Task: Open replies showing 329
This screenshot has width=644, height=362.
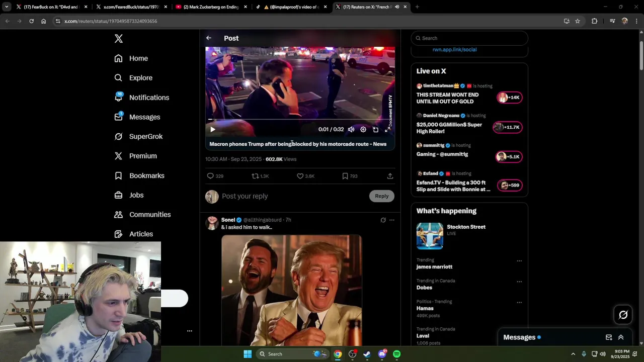Action: (215, 176)
